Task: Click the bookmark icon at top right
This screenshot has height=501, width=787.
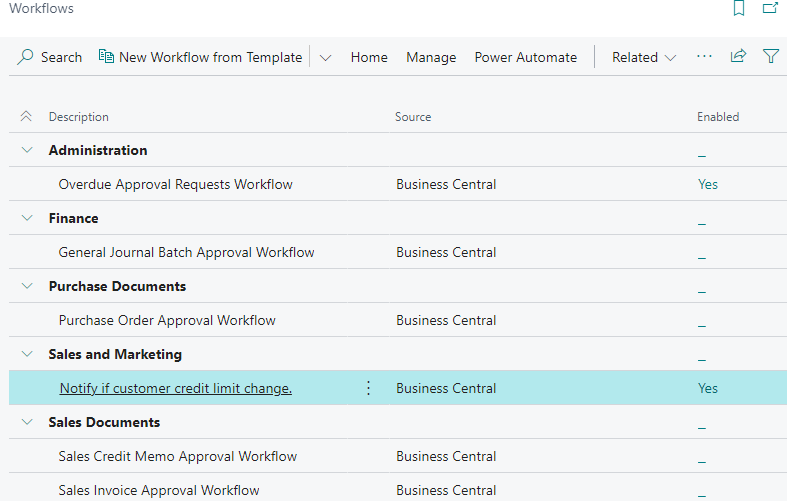Action: coord(739,9)
